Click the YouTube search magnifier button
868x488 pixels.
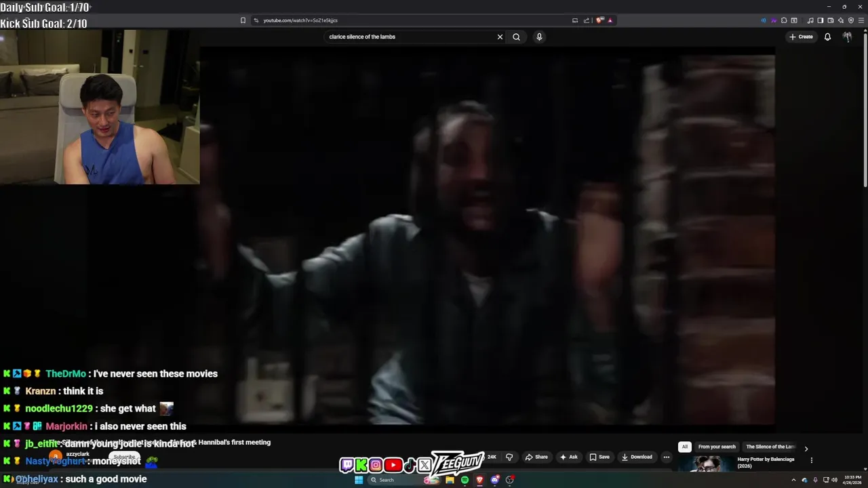tap(516, 37)
